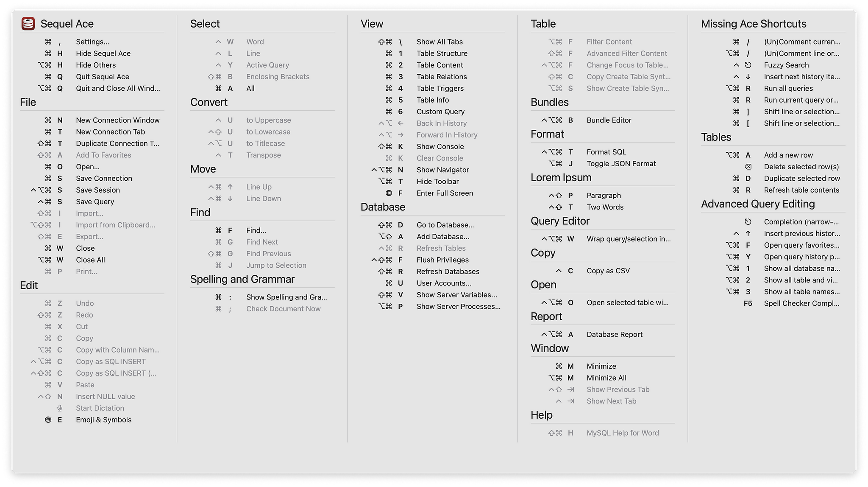Expand the Convert section header
Viewport: 868px width, 487px height.
209,101
